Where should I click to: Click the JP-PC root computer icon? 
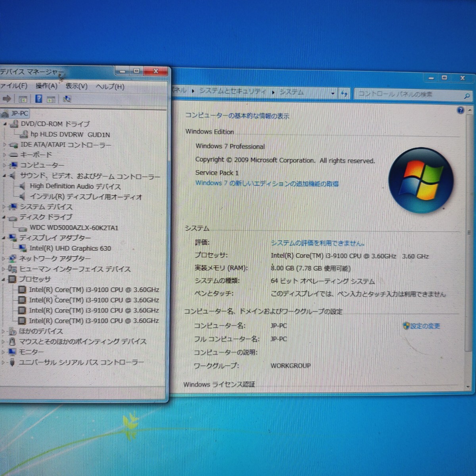coord(5,113)
